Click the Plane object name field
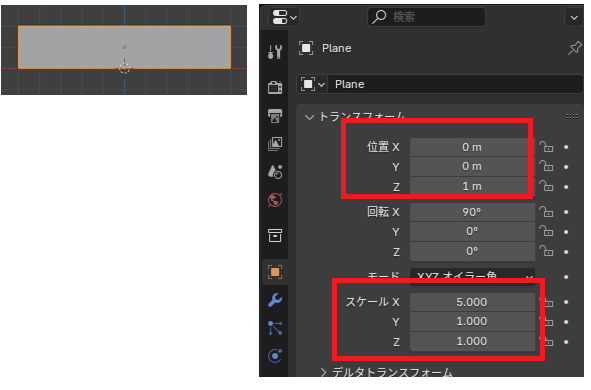 [x=456, y=84]
